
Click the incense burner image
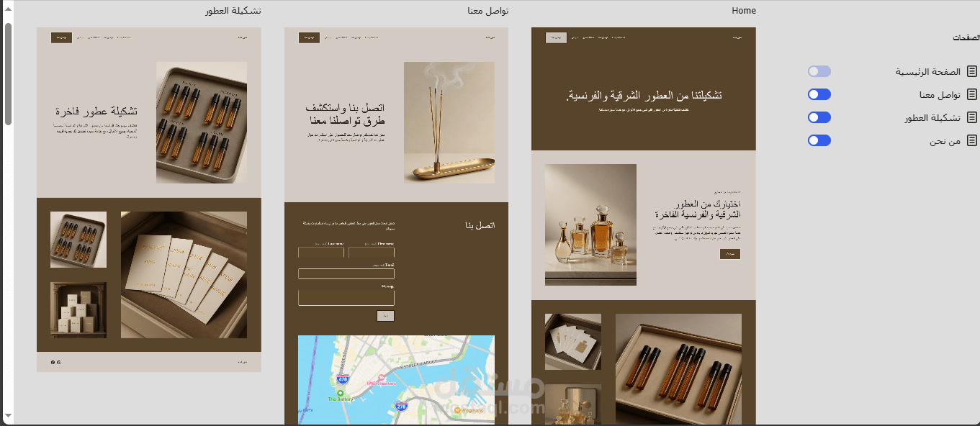coord(449,122)
